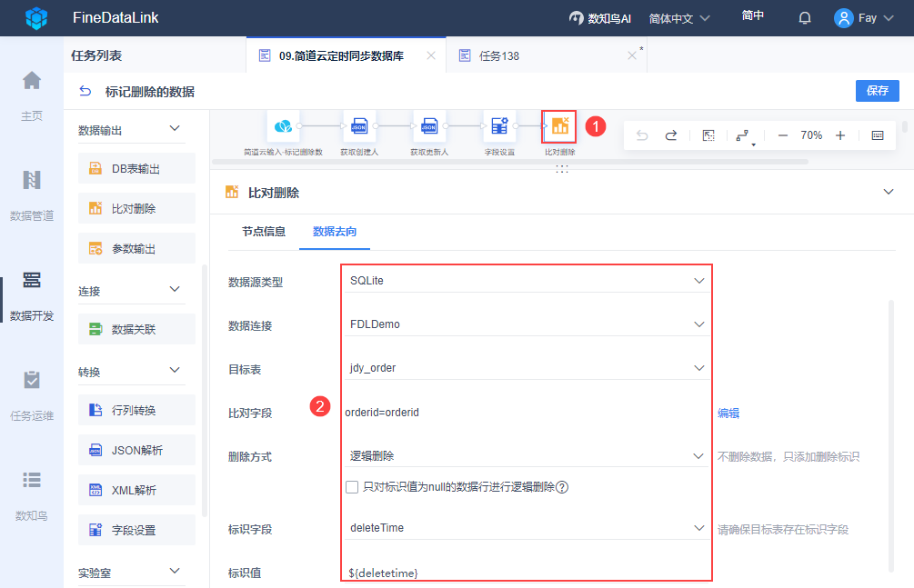Screen dimensions: 914x588
Task: Add the JSON解析 operator
Action: tap(136, 450)
